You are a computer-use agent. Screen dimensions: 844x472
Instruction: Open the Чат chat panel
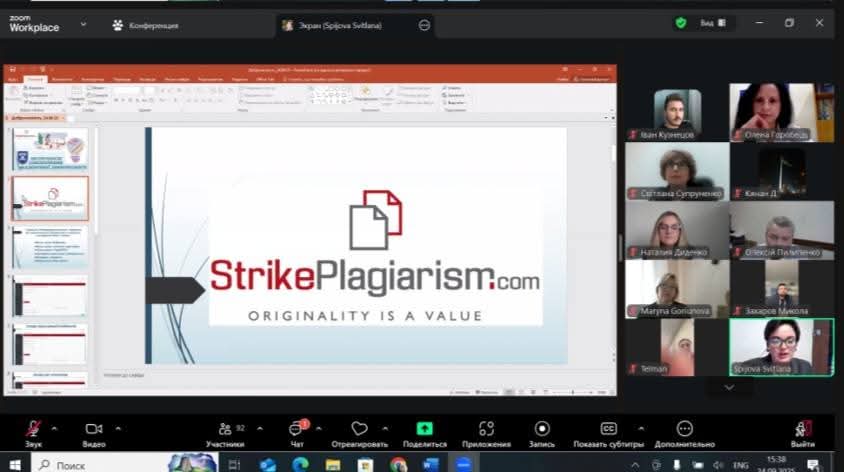pos(295,430)
